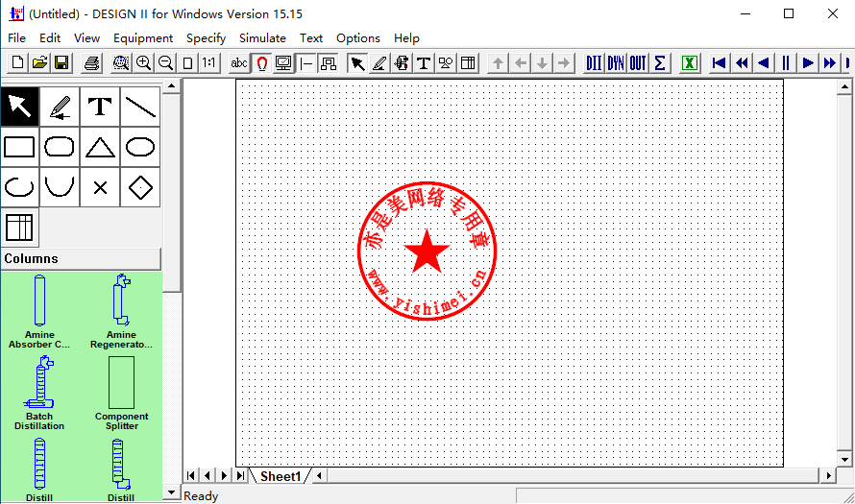Choose the zoom-to-area magnifier icon
The image size is (855, 504).
[121, 63]
